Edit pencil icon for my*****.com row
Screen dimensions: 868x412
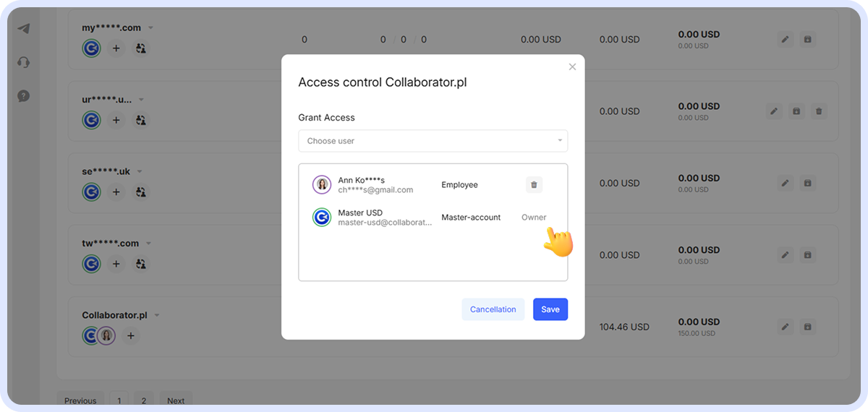[x=786, y=40]
